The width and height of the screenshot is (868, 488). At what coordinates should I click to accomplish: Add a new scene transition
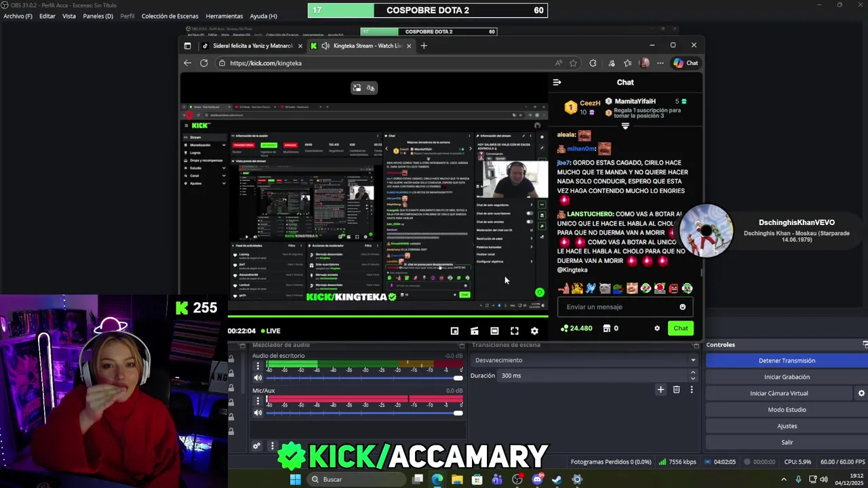660,390
